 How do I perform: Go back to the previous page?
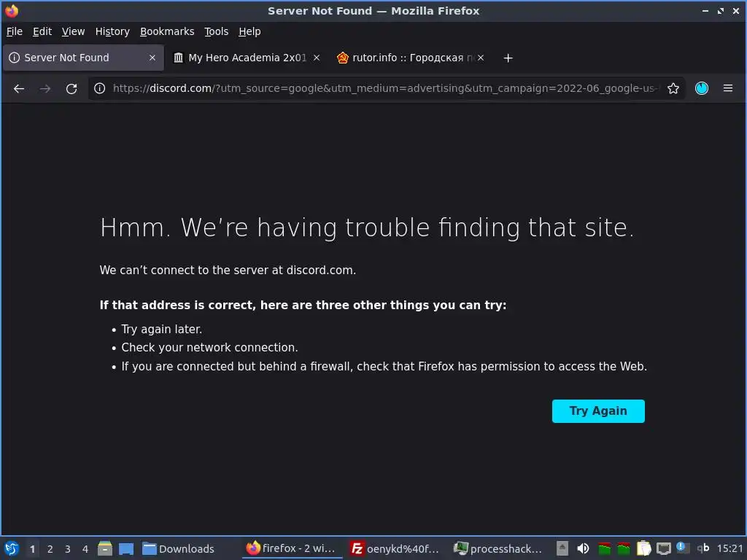pyautogui.click(x=19, y=88)
